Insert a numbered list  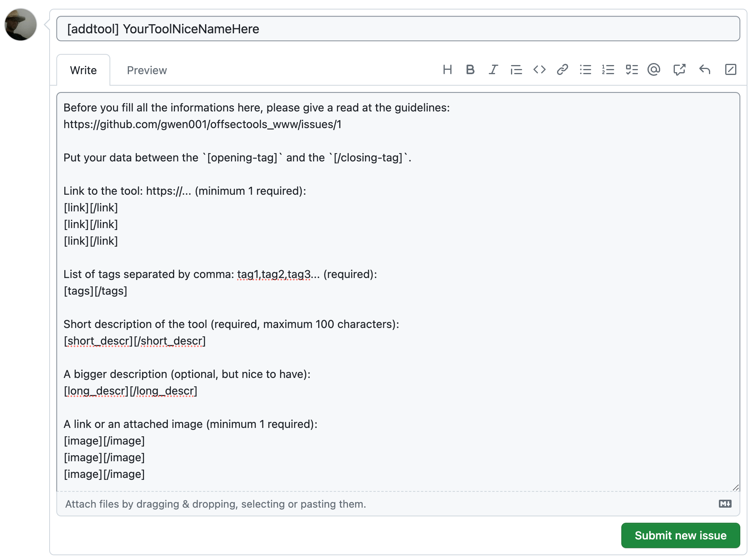click(608, 70)
